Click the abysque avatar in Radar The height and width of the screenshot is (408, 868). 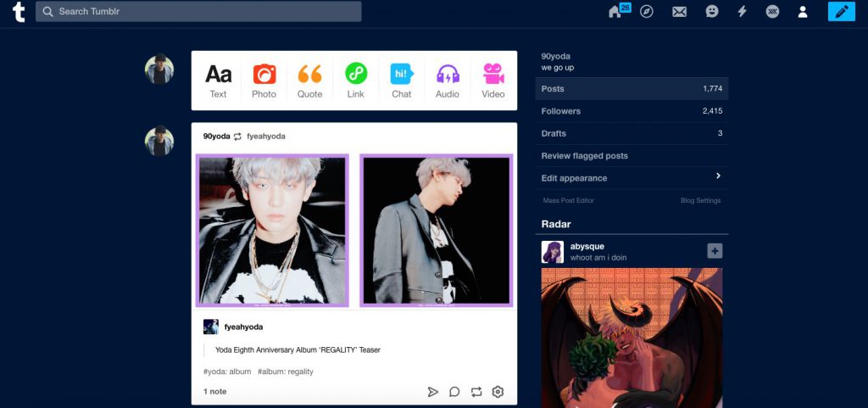553,252
